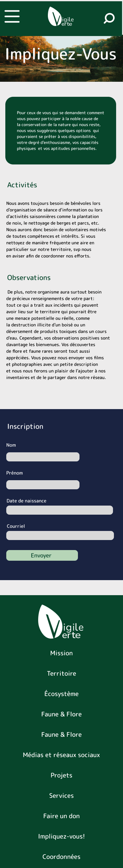Click the Impliquez-Vous banner image
This screenshot has width=123, height=868.
(61, 59)
